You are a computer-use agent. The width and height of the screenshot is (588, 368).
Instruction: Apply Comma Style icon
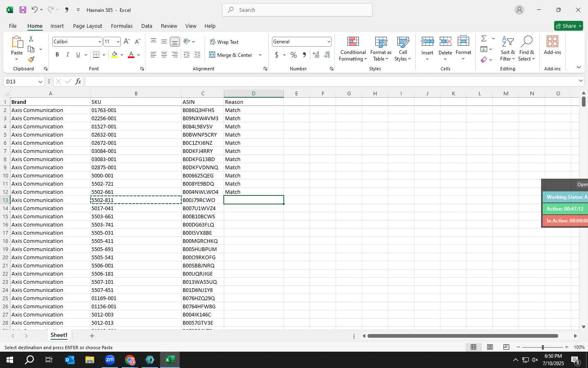click(x=304, y=55)
